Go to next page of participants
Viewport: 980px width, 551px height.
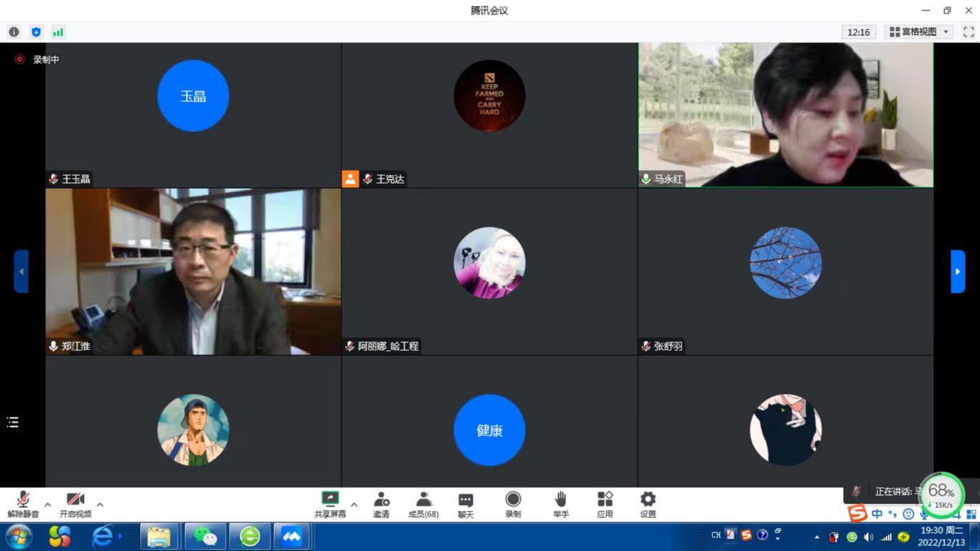pyautogui.click(x=958, y=271)
